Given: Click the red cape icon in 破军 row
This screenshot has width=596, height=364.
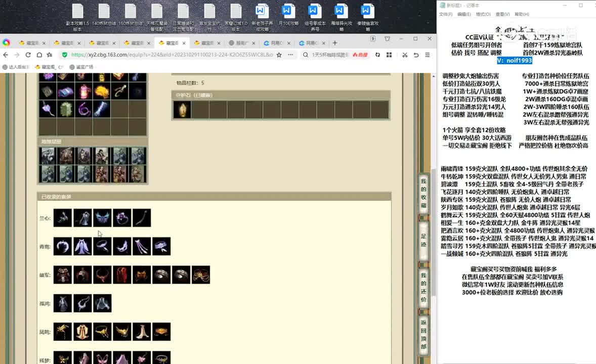Looking at the screenshot, I should [x=122, y=275].
